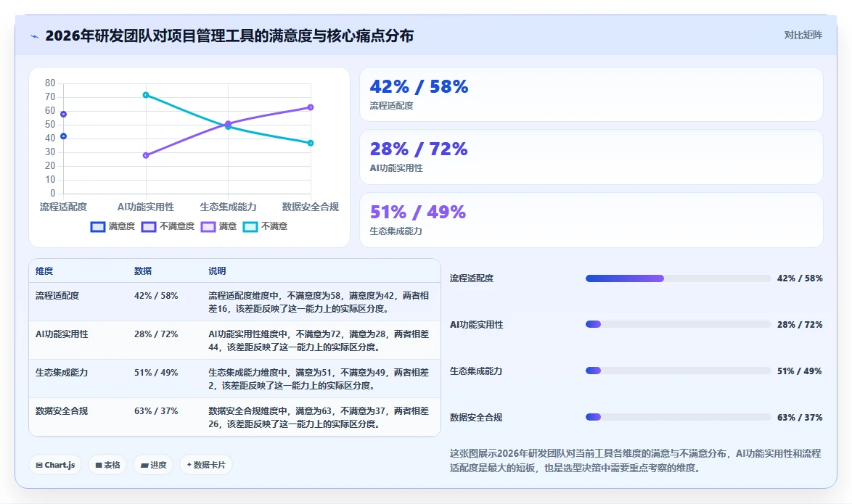852x504 pixels.
Task: Click the dashboard title 2026年研发团队 heading
Action: 229,36
